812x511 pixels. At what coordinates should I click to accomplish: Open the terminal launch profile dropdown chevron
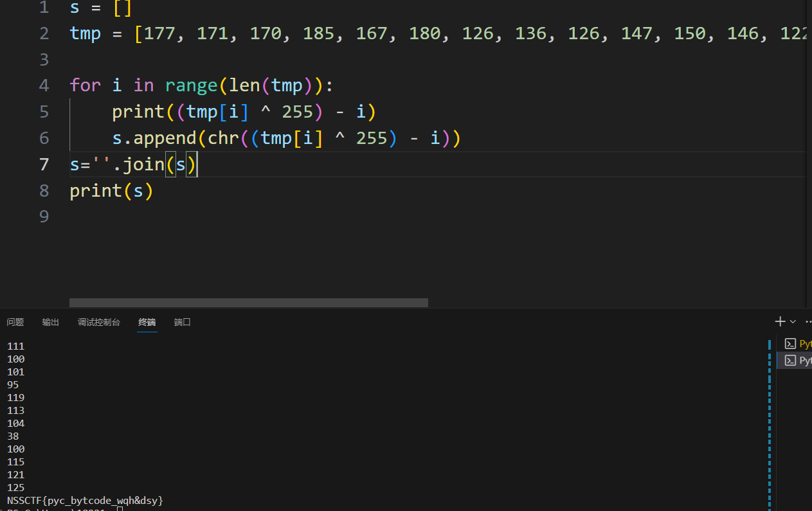(x=793, y=321)
